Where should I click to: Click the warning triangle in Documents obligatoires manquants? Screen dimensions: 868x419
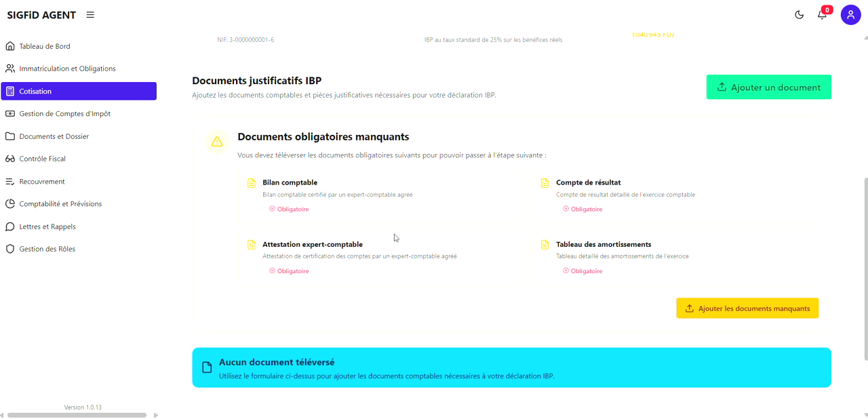[217, 142]
